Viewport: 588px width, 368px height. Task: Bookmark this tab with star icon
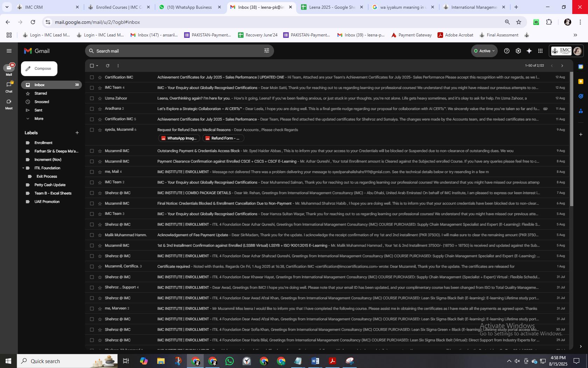[519, 22]
